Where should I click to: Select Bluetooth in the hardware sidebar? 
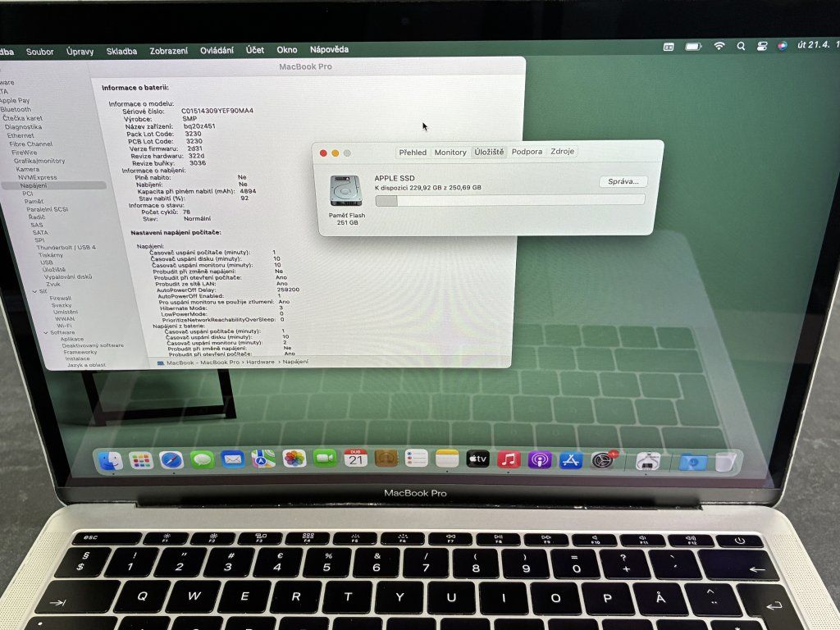coord(16,109)
